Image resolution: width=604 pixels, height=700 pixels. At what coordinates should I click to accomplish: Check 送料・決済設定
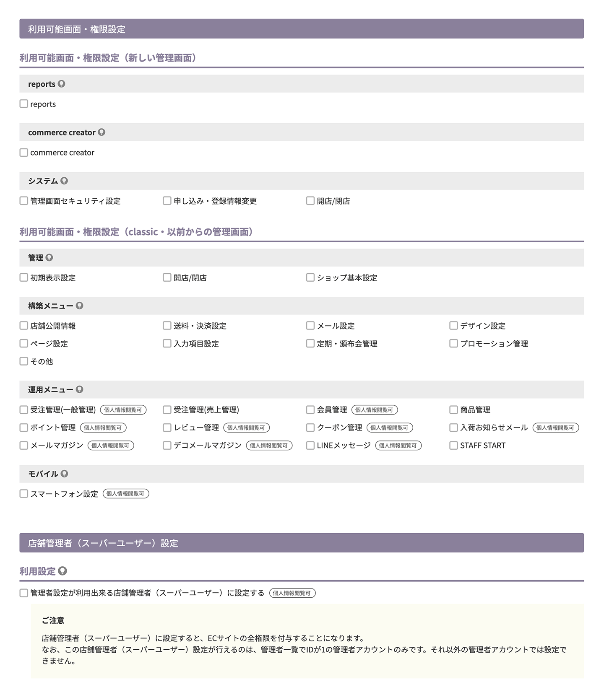click(167, 326)
